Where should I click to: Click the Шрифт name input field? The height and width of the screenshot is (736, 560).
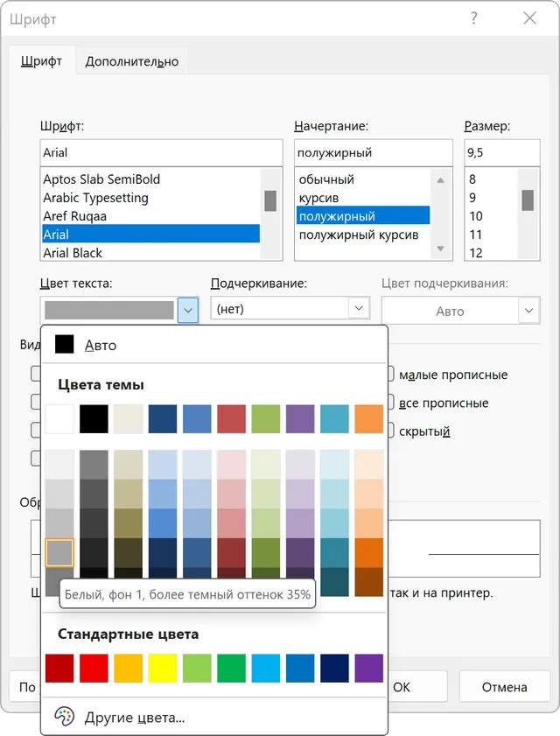click(162, 152)
